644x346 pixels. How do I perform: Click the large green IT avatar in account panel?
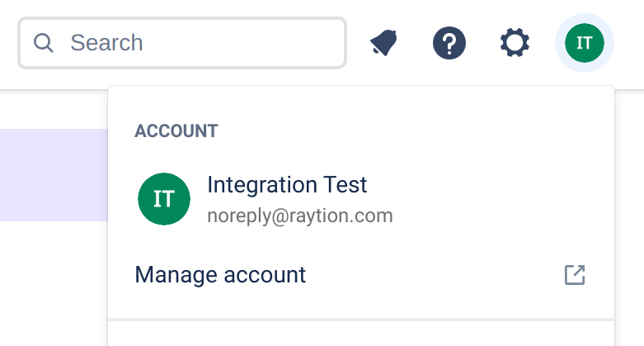click(164, 199)
